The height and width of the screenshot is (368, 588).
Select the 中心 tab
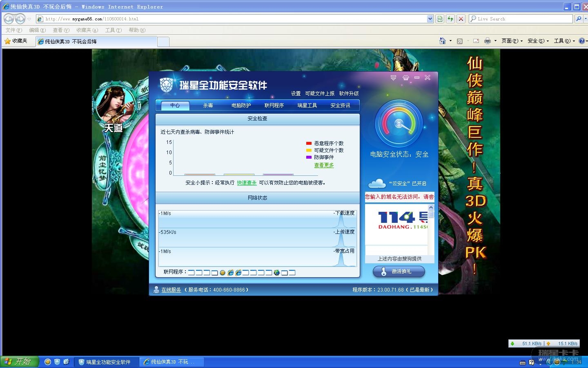175,105
